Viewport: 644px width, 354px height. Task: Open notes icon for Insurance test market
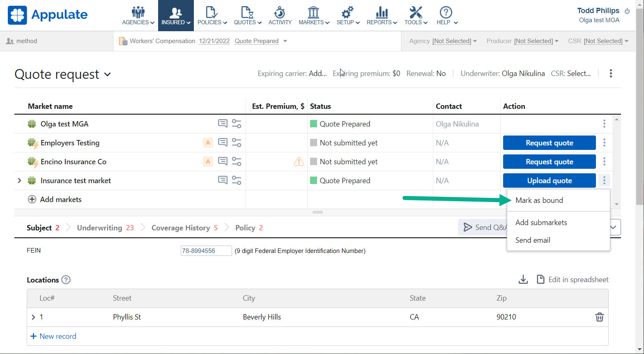click(223, 180)
